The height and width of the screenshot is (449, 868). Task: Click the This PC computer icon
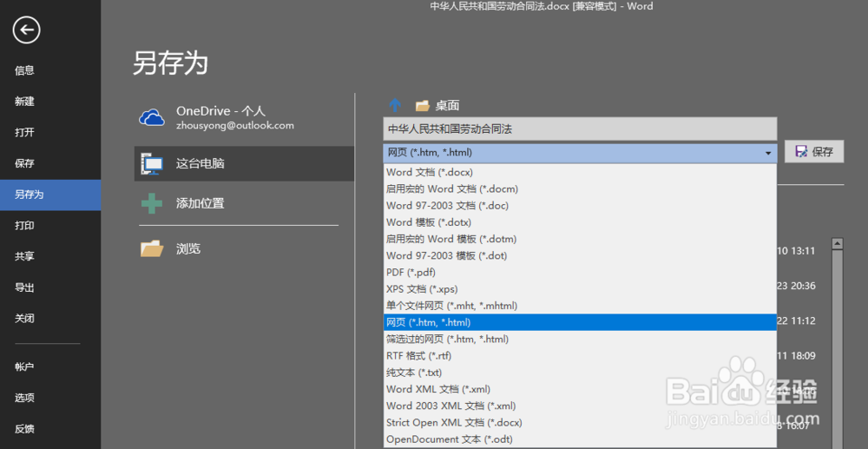152,164
